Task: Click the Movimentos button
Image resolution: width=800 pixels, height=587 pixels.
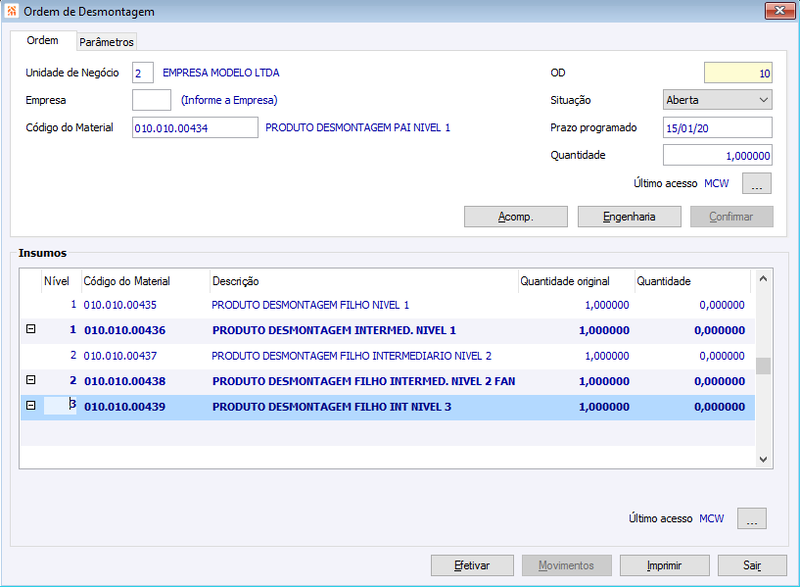Action: pyautogui.click(x=566, y=566)
